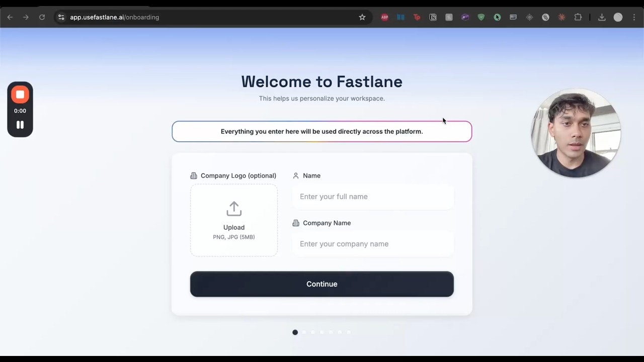Screen dimensions: 644x362
Task: Open the Downloads tray icon
Action: [602, 17]
